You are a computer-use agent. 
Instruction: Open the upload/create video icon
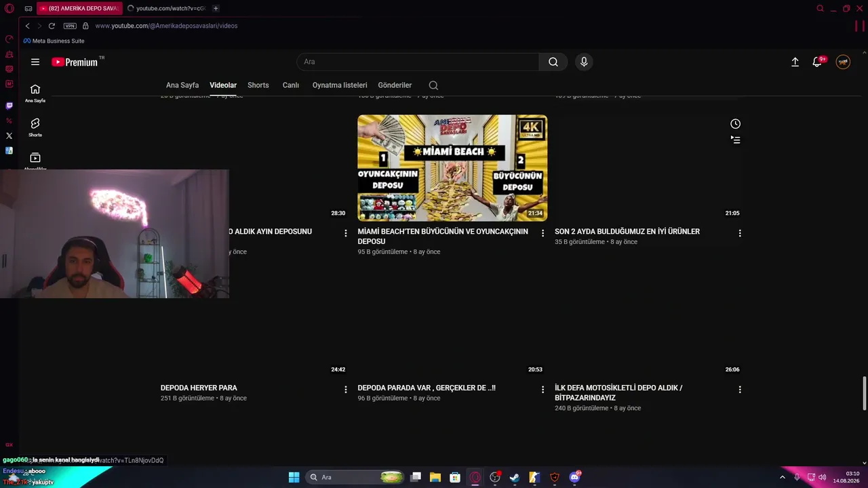click(x=795, y=62)
